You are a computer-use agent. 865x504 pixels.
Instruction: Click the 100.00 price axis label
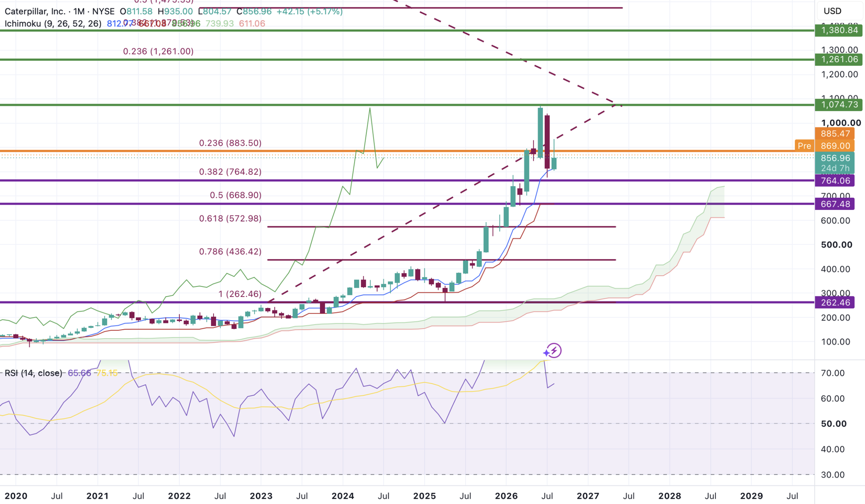(x=836, y=342)
